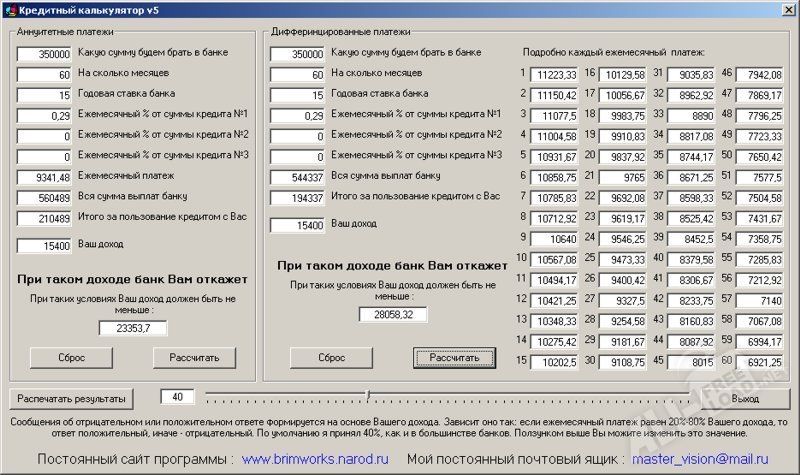Click the annual rate field in the annuity panel

(x=45, y=95)
